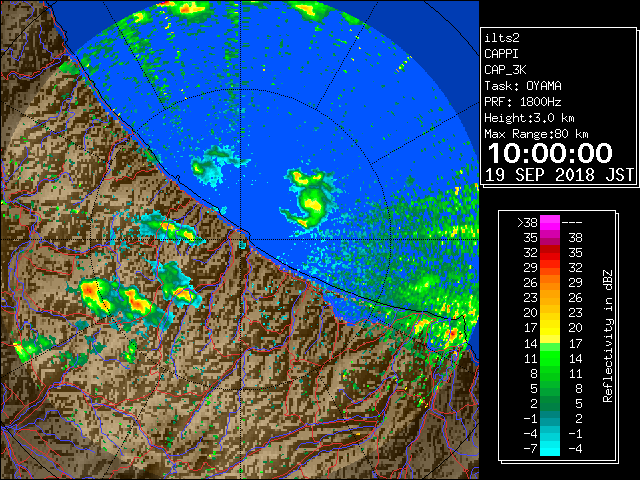This screenshot has height=480, width=640.
Task: Click the "-7" legend value
Action: (x=530, y=448)
